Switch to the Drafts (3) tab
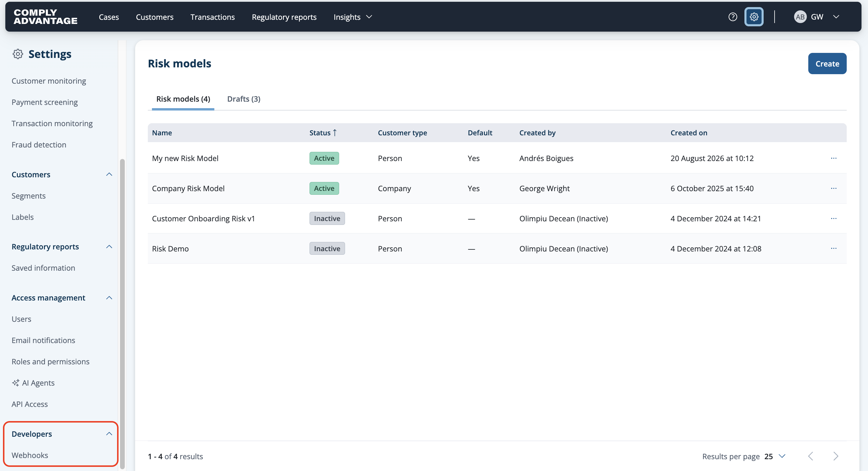The width and height of the screenshot is (868, 471). pyautogui.click(x=244, y=99)
